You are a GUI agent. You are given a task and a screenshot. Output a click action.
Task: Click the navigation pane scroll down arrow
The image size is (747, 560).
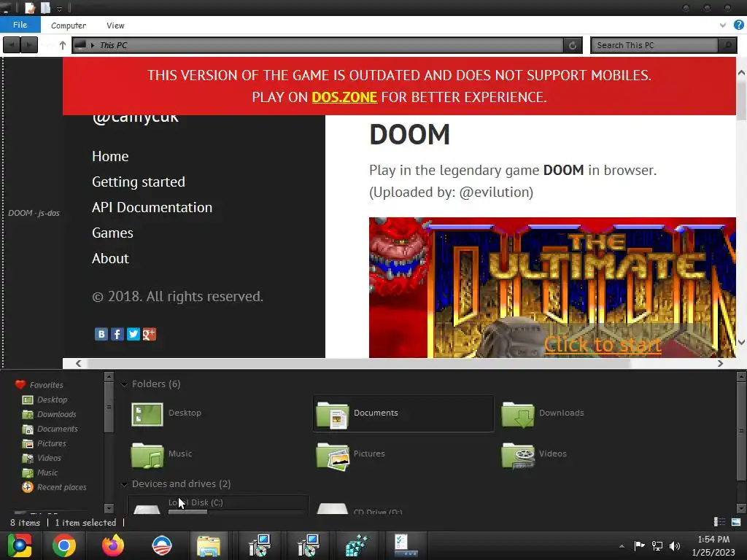coord(109,508)
